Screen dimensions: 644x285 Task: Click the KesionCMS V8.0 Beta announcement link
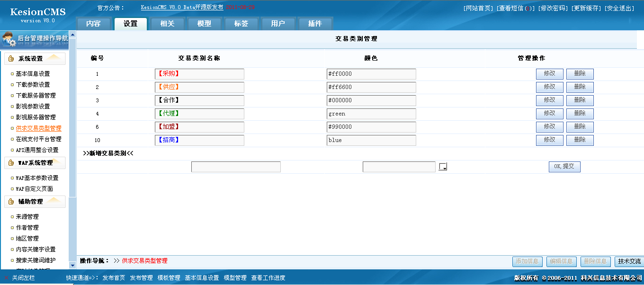click(182, 8)
